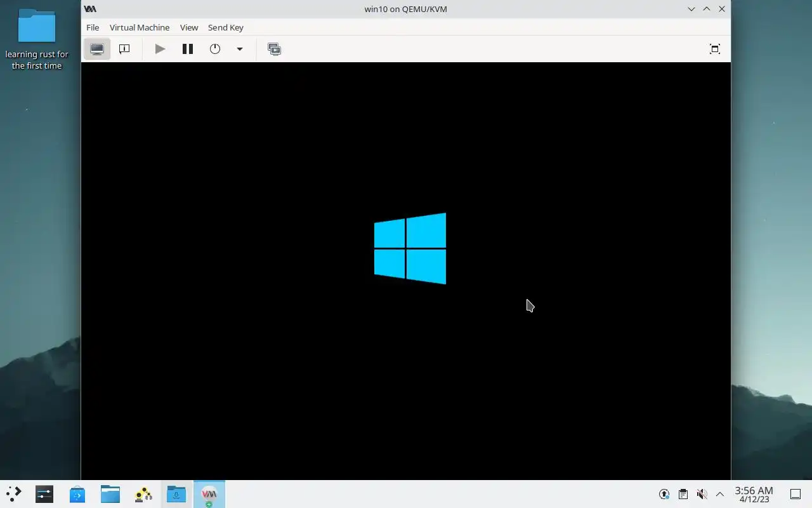Viewport: 812px width, 508px height.
Task: Show virtual hardware details
Action: (x=124, y=49)
